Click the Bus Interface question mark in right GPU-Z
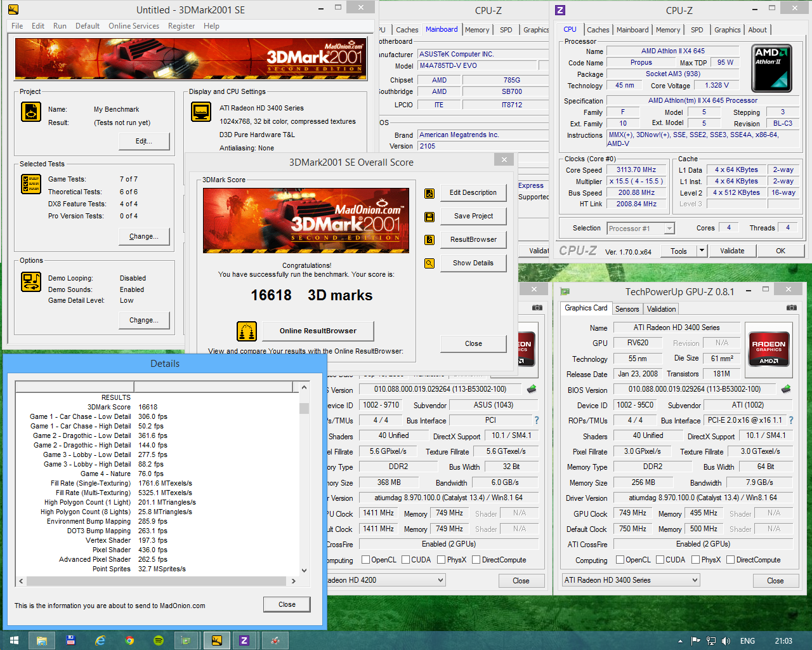Image resolution: width=812 pixels, height=650 pixels. [x=791, y=420]
